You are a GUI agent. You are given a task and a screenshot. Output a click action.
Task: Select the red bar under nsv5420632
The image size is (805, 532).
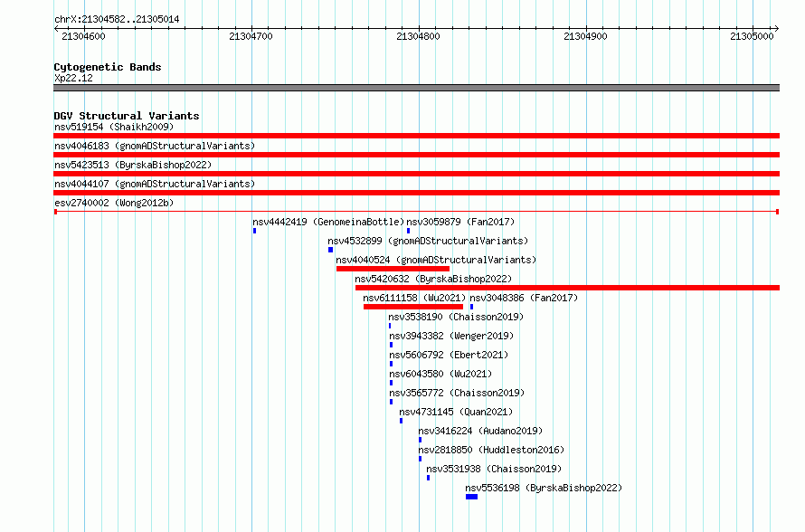[567, 288]
